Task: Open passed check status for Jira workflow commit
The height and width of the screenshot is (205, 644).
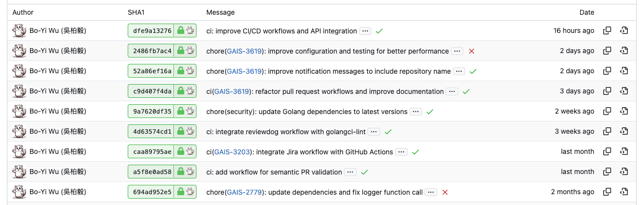Action: (x=415, y=152)
